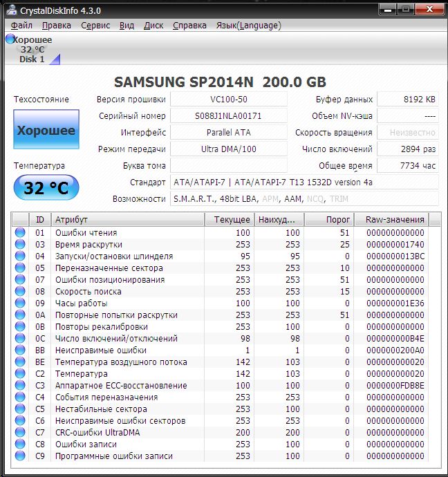This screenshot has height=477, width=448.
Task: Click the empty Буква тома field
Action: pos(229,165)
